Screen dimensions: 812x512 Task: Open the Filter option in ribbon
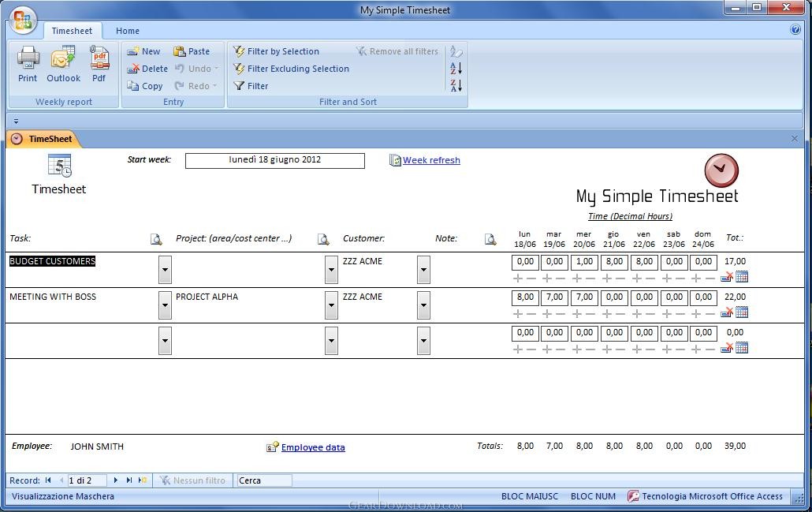tap(251, 86)
